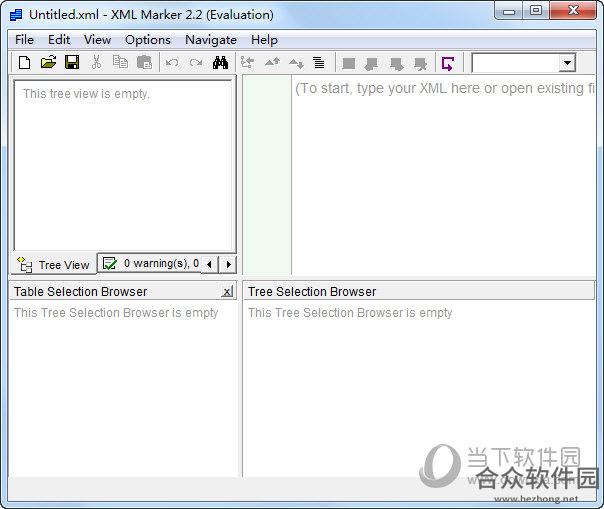Paste clipboard contents using paste icon

tap(144, 62)
